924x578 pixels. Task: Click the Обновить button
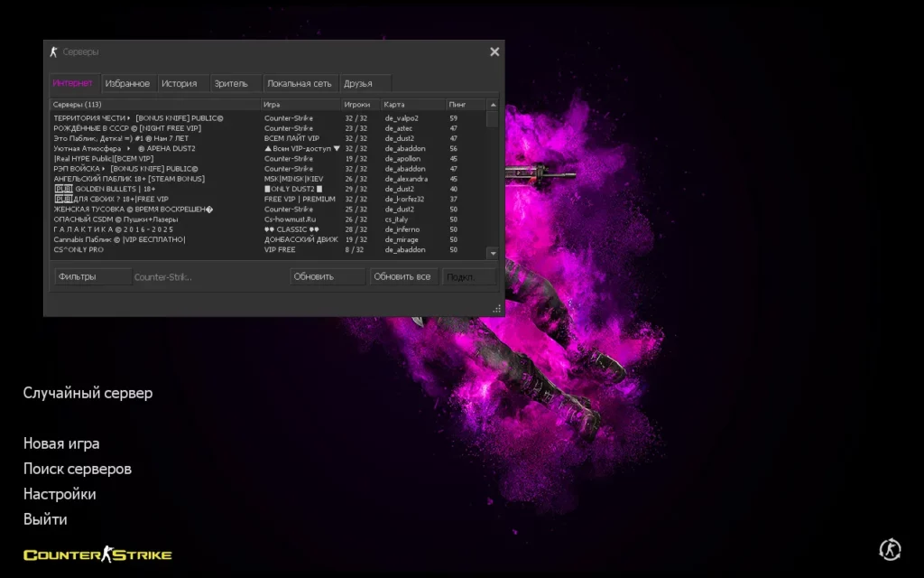(x=314, y=276)
